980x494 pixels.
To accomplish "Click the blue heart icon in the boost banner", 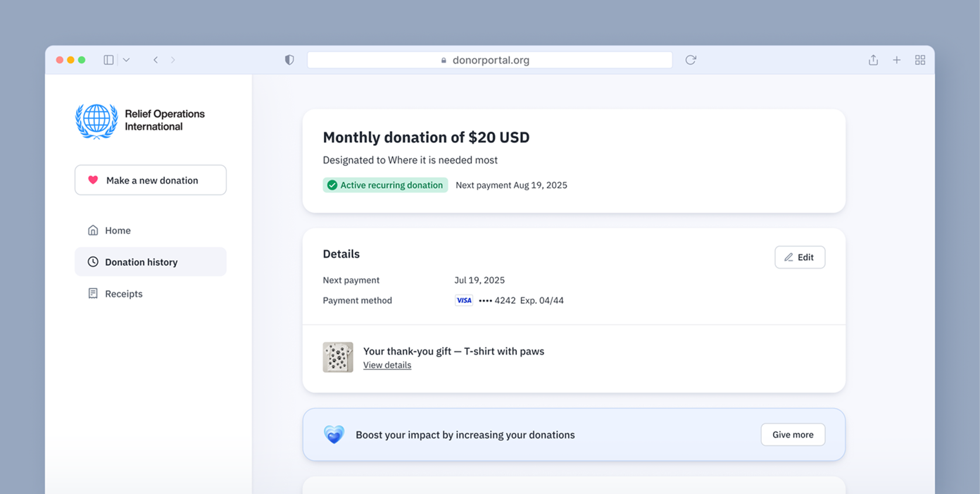I will tap(334, 434).
